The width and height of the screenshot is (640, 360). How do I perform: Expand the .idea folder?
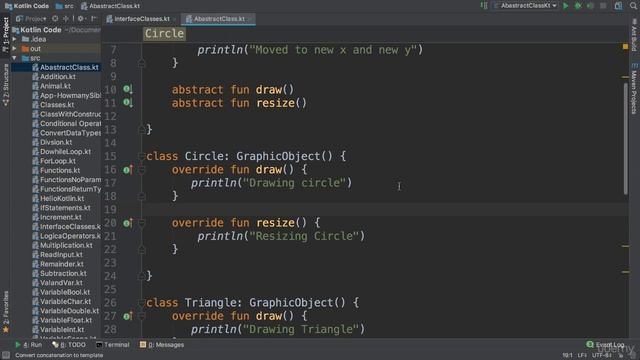pyautogui.click(x=15, y=39)
